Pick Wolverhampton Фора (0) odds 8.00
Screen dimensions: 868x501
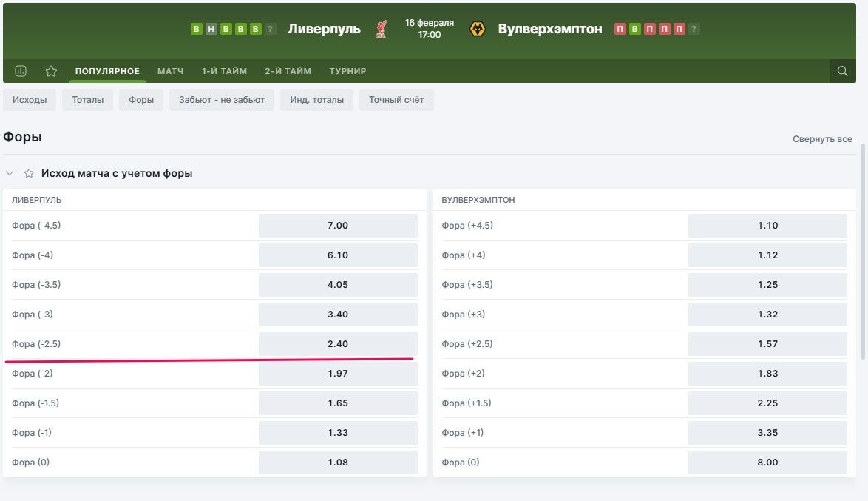(x=767, y=463)
